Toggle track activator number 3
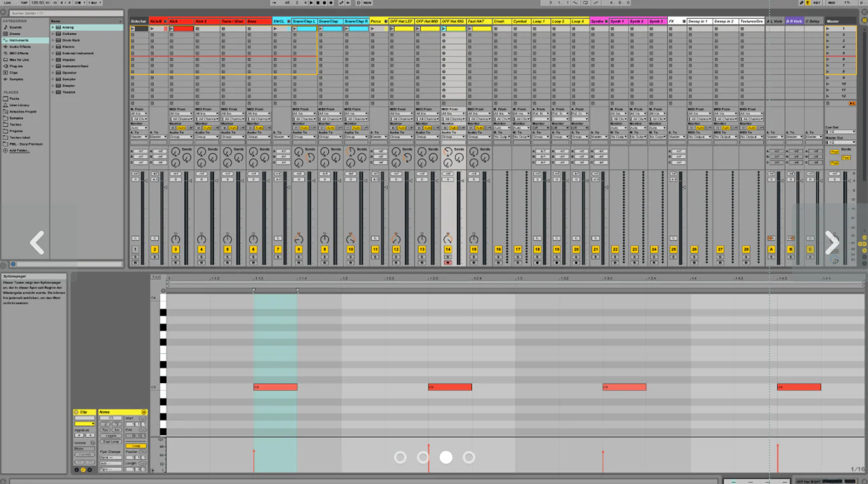 coord(175,250)
